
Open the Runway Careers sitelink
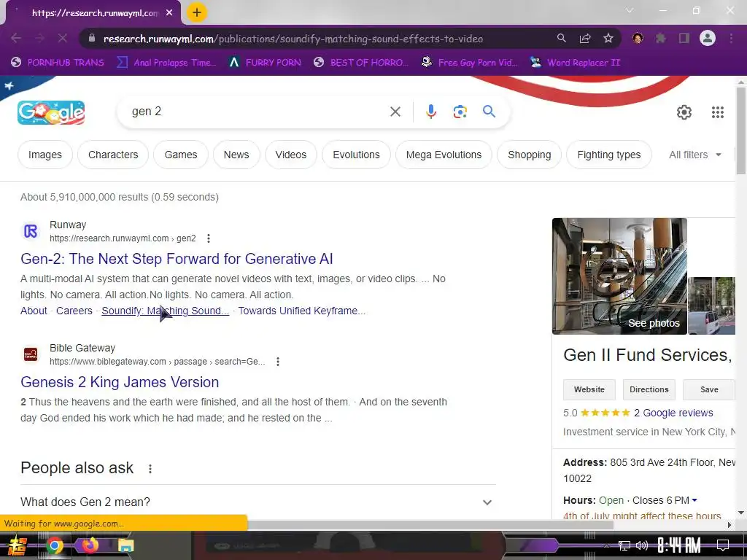tap(74, 311)
